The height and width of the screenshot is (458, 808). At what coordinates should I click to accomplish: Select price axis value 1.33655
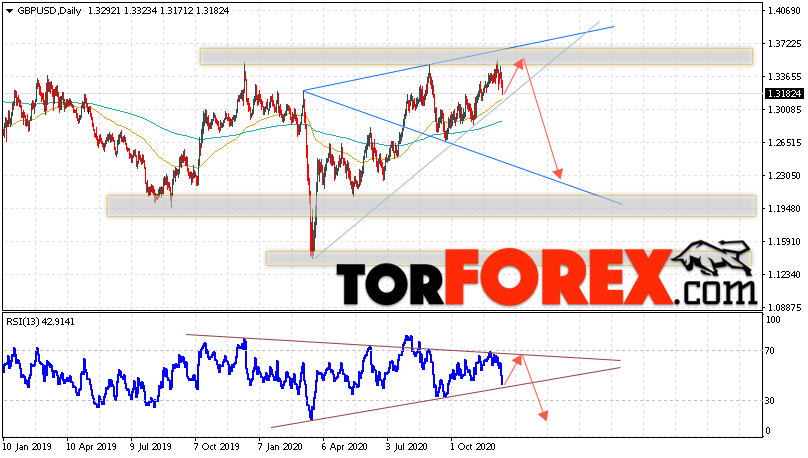(x=784, y=77)
